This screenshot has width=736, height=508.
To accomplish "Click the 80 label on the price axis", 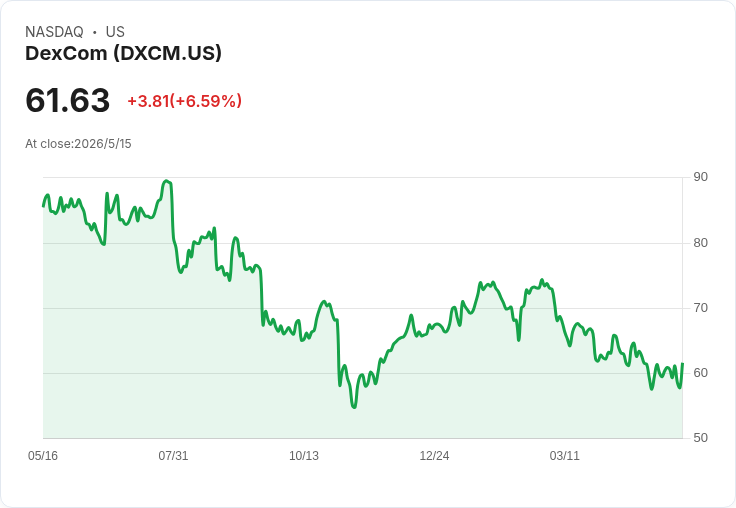I will pos(700,243).
